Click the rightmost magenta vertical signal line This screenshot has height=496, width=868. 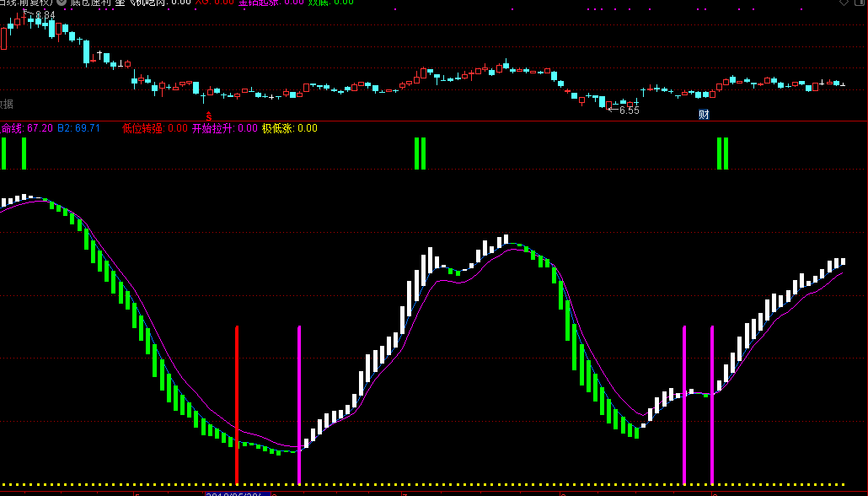[712, 405]
